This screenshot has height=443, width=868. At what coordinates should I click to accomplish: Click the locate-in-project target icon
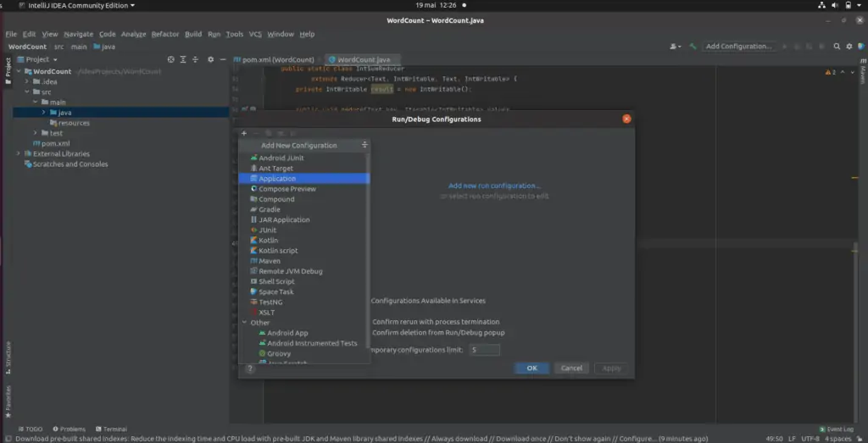(170, 59)
